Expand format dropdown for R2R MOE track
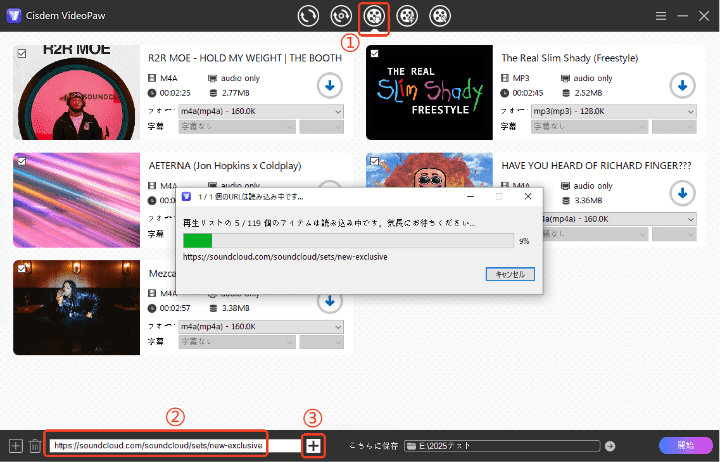720x462 pixels. click(260, 111)
